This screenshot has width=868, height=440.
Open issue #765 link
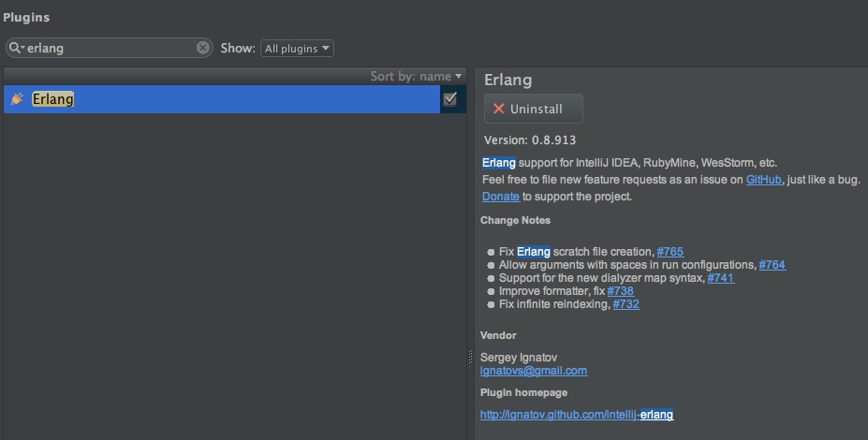click(x=670, y=252)
